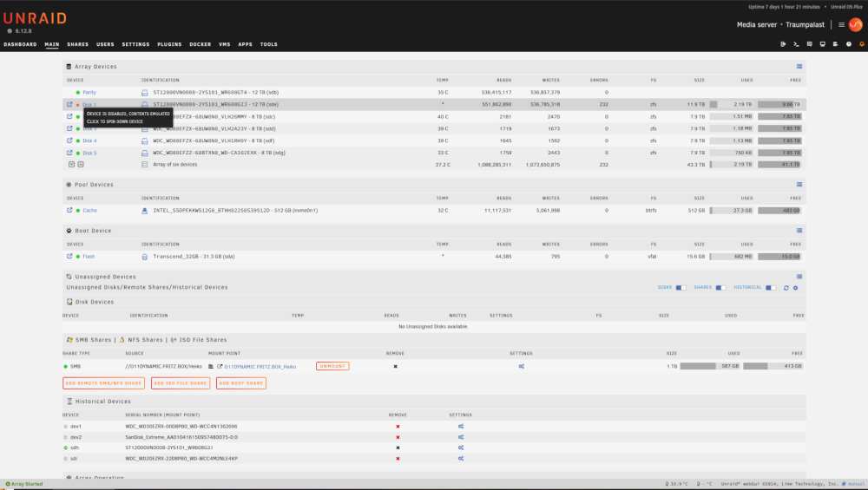The width and height of the screenshot is (868, 490).
Task: Click the Disk 4 link
Action: pos(89,141)
